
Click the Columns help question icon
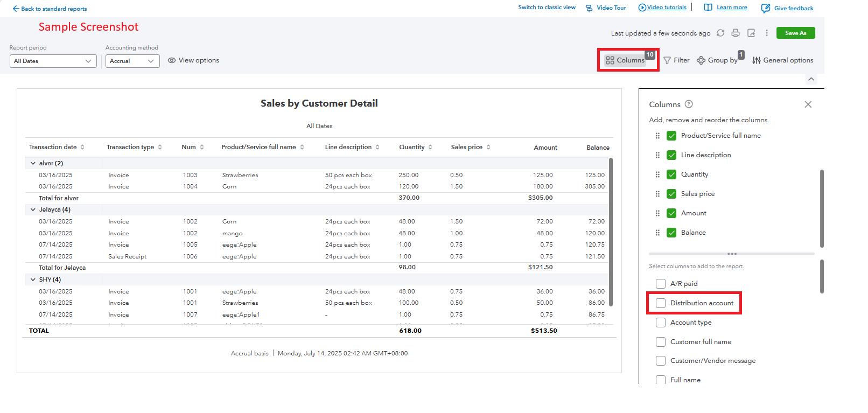coord(689,104)
